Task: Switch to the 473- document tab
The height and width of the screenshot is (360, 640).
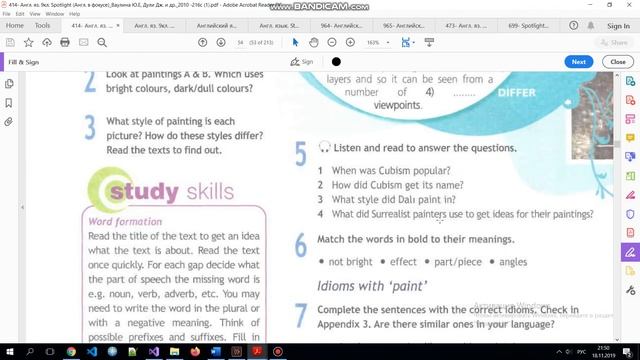Action: click(466, 26)
